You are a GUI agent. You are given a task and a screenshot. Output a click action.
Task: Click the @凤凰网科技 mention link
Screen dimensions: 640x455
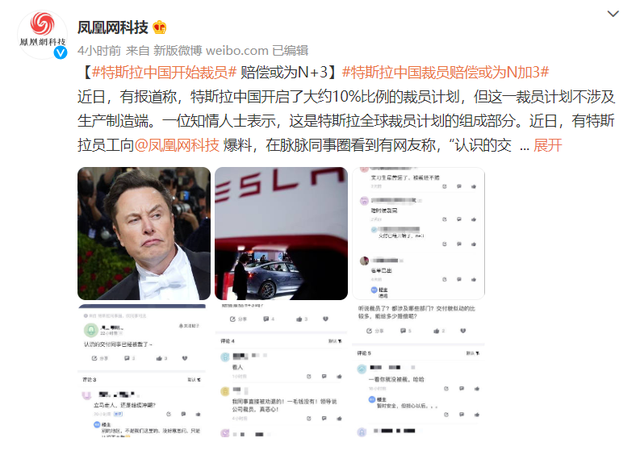point(177,145)
